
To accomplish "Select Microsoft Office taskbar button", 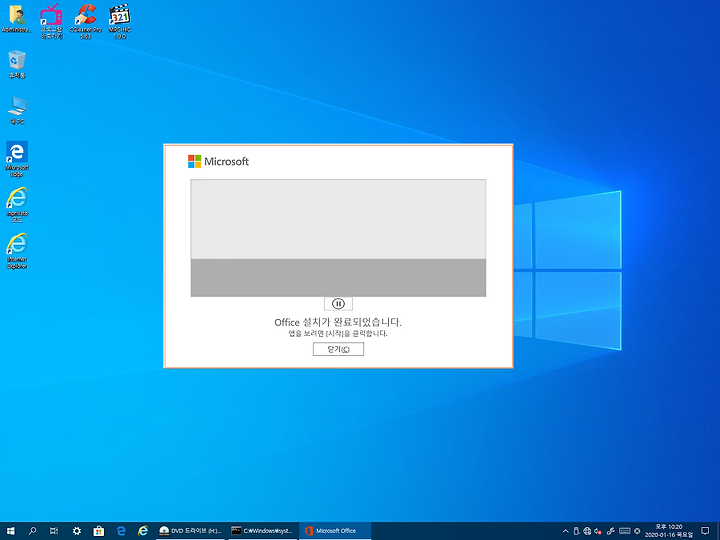I will pyautogui.click(x=334, y=531).
